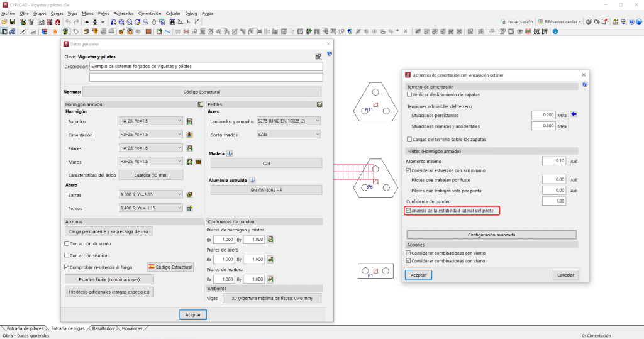
Task: Click Estados límite (combinaciones) button
Action: [109, 279]
